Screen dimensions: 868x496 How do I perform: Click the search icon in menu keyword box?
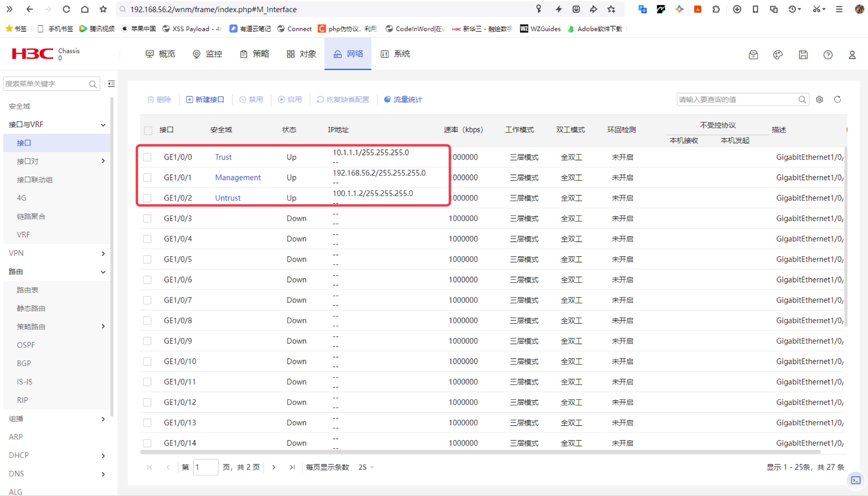pos(93,84)
